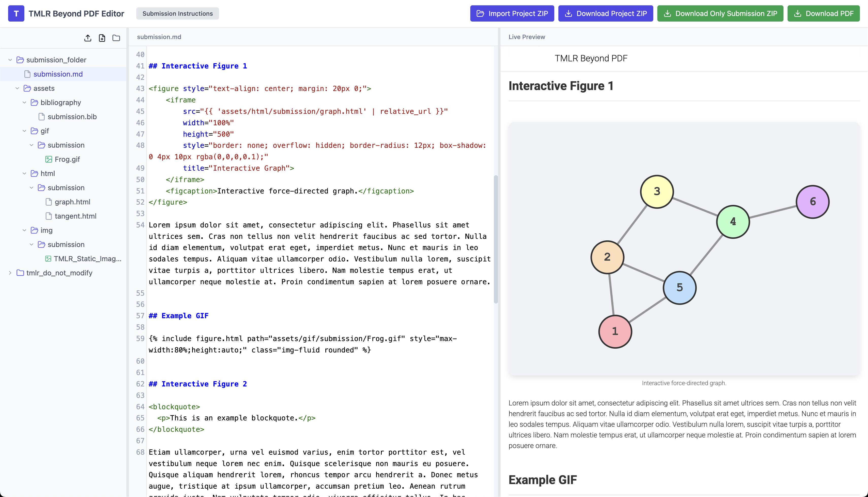
Task: Click the upload file icon above the file tree
Action: coord(88,38)
